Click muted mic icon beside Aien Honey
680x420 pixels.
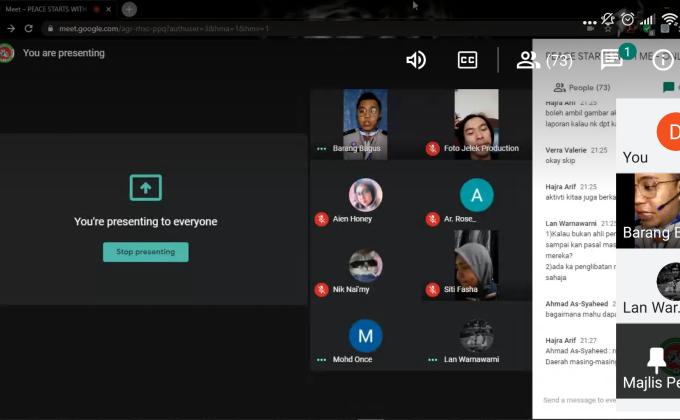[322, 219]
